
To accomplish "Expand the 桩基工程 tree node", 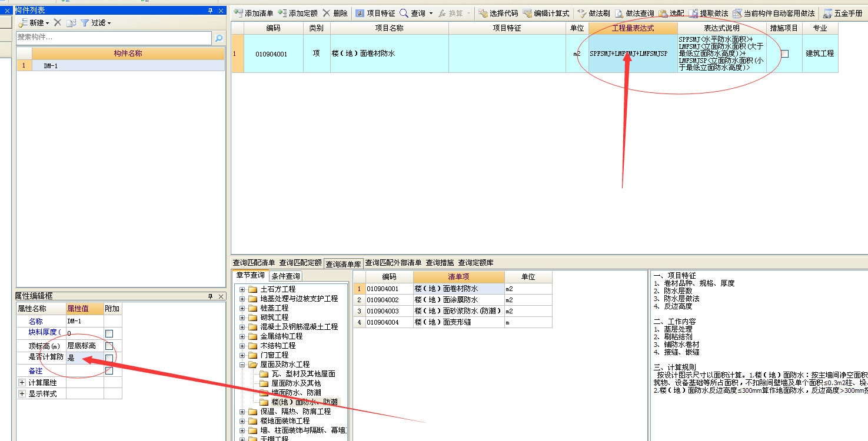I will tap(242, 308).
